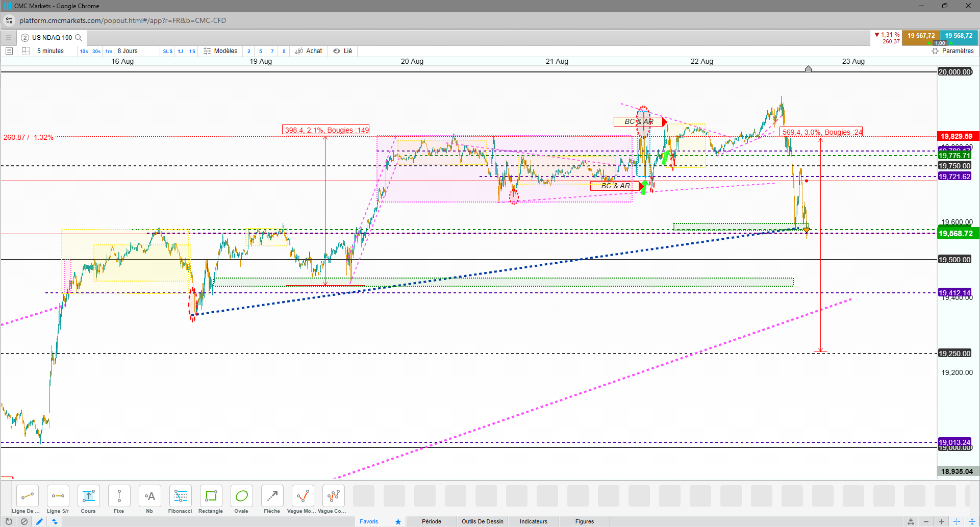Image resolution: width=980 pixels, height=527 pixels.
Task: Click the Vague Mo… wave tool
Action: [302, 499]
